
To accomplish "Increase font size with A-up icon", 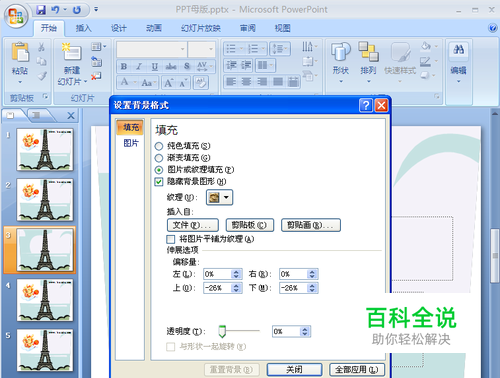I will 168,82.
